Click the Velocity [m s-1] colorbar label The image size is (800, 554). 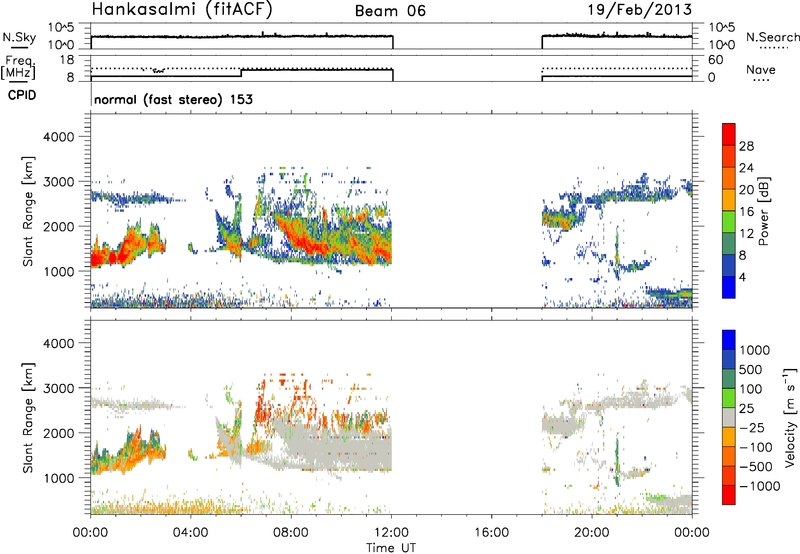click(790, 417)
